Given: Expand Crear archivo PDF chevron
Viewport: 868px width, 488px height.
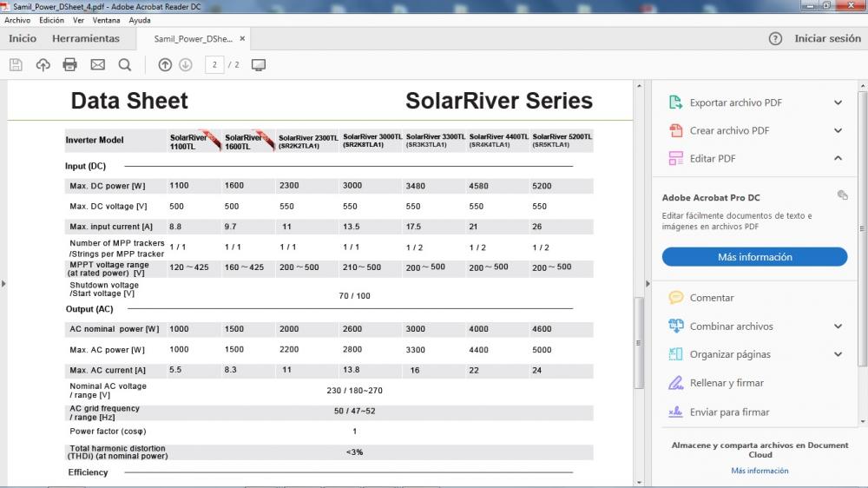Looking at the screenshot, I should 838,131.
